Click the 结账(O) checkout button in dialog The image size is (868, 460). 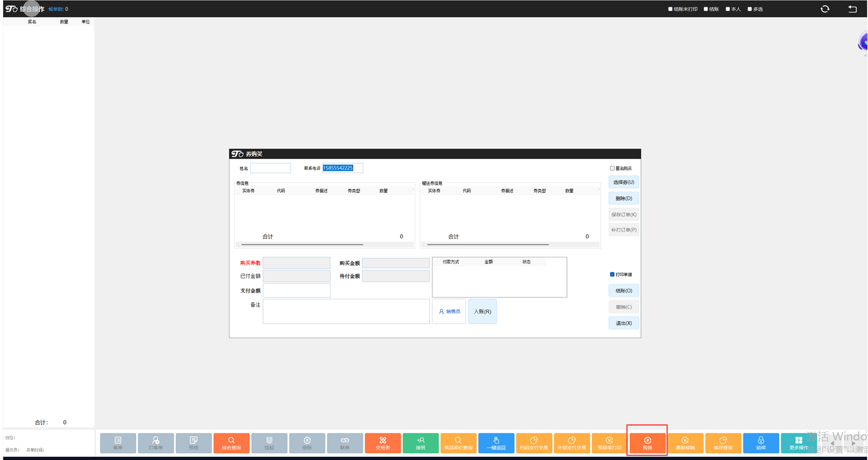click(624, 291)
